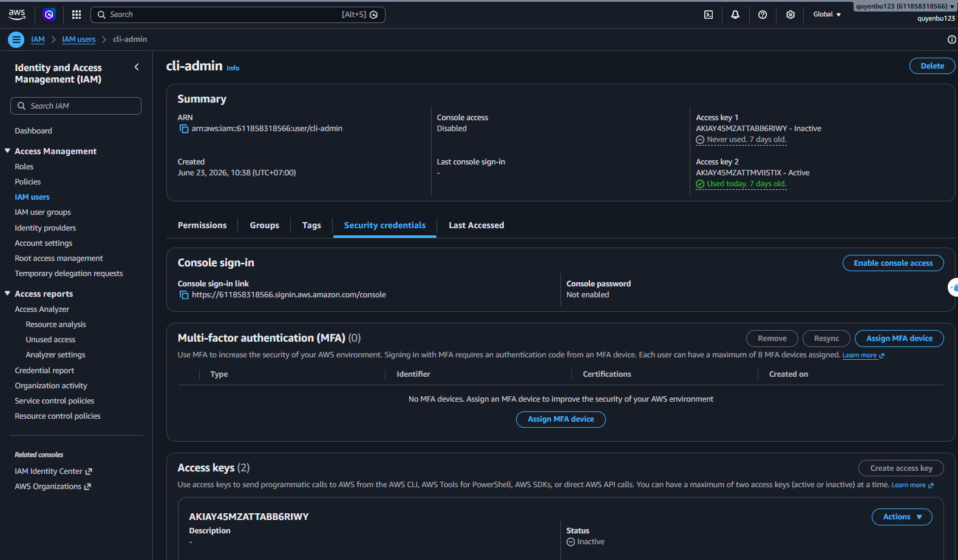Toggle the side navigation hamburger menu
Image resolution: width=958 pixels, height=560 pixels.
(x=16, y=39)
